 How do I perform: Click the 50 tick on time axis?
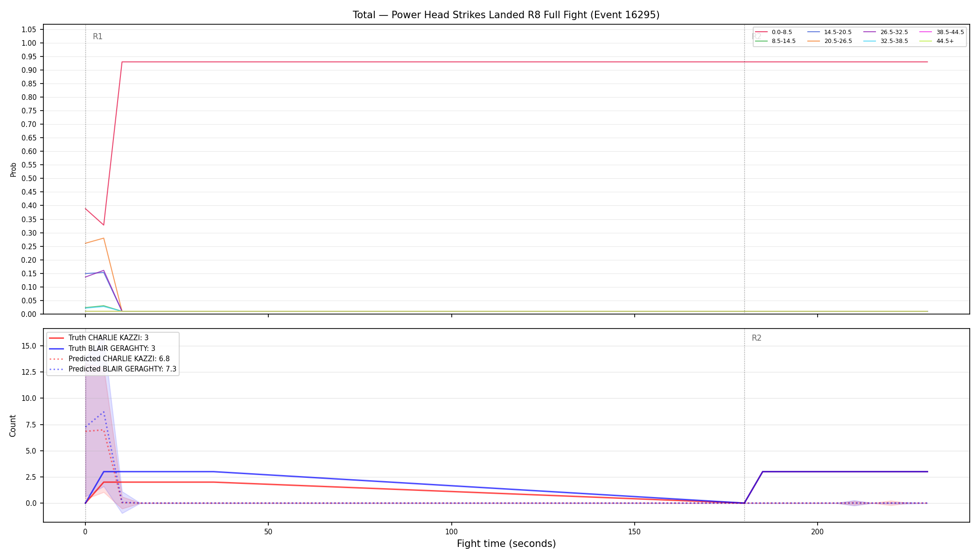(268, 531)
